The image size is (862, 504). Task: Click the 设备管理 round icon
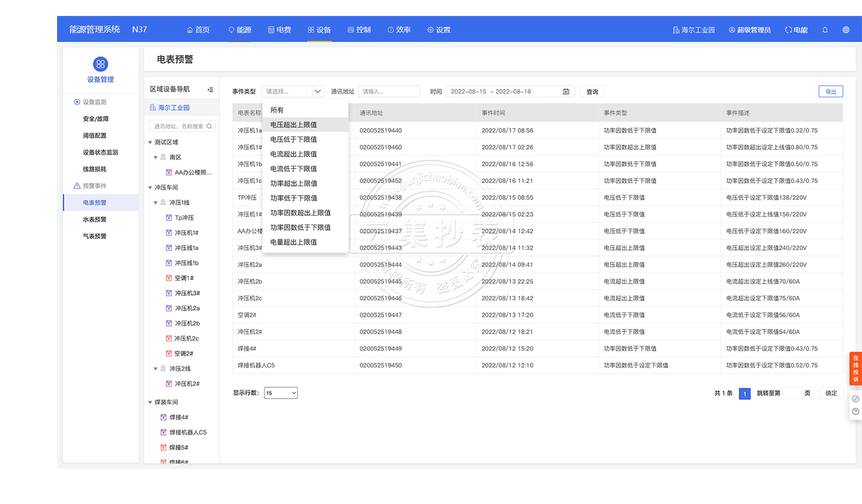tap(100, 64)
